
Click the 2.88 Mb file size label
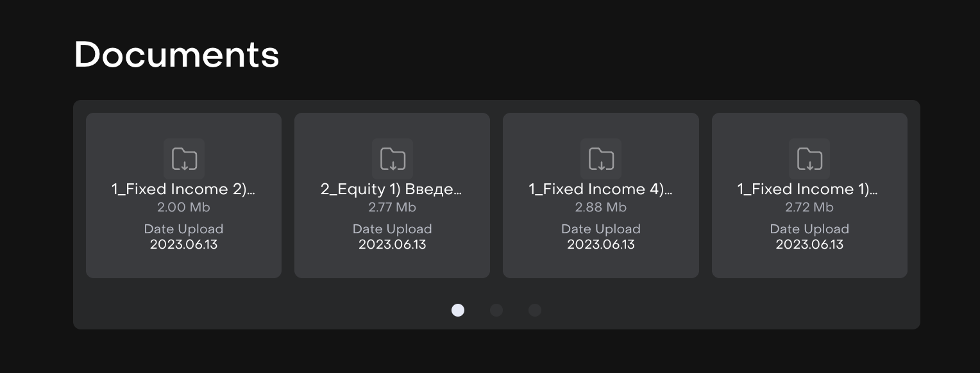(601, 207)
